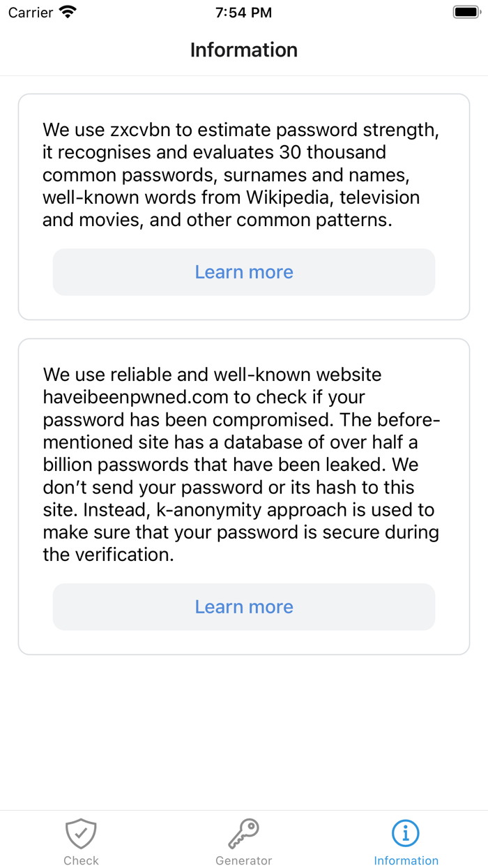Tap the Information 'i' icon
488x868 pixels.
406,832
